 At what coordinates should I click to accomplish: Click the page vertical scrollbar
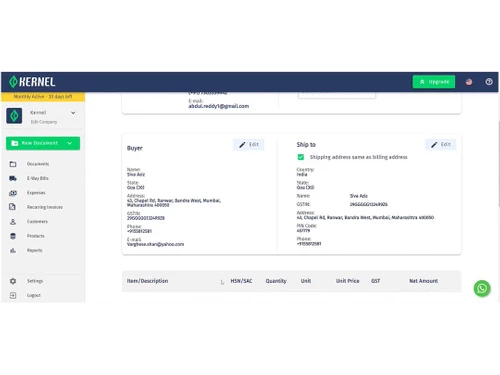[499, 163]
